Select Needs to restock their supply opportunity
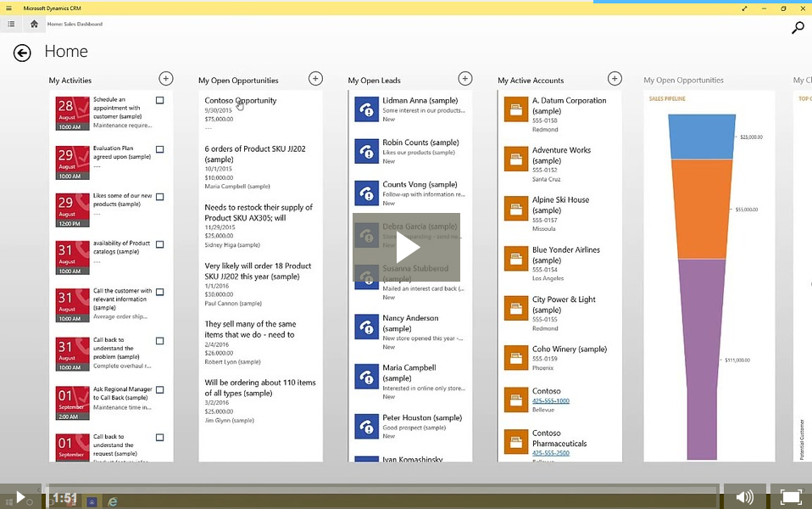This screenshot has height=509, width=812. pos(259,213)
